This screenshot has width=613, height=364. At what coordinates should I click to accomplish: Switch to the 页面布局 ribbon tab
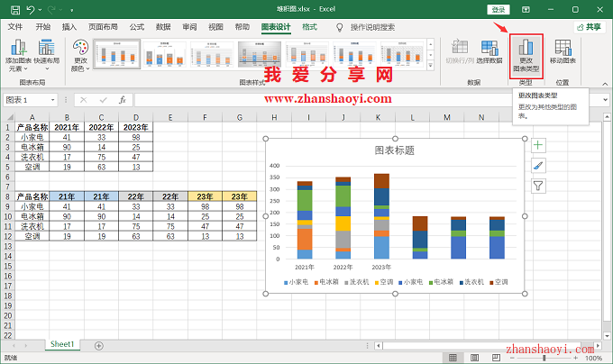pos(103,27)
